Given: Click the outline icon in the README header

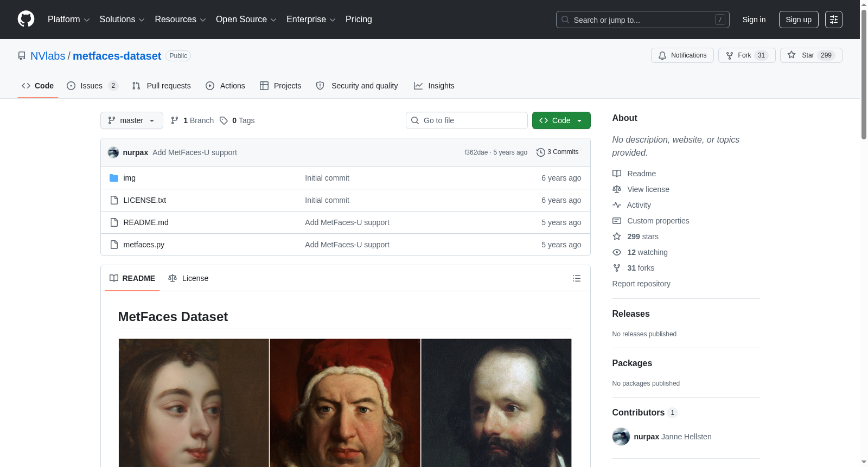Looking at the screenshot, I should pos(577,278).
